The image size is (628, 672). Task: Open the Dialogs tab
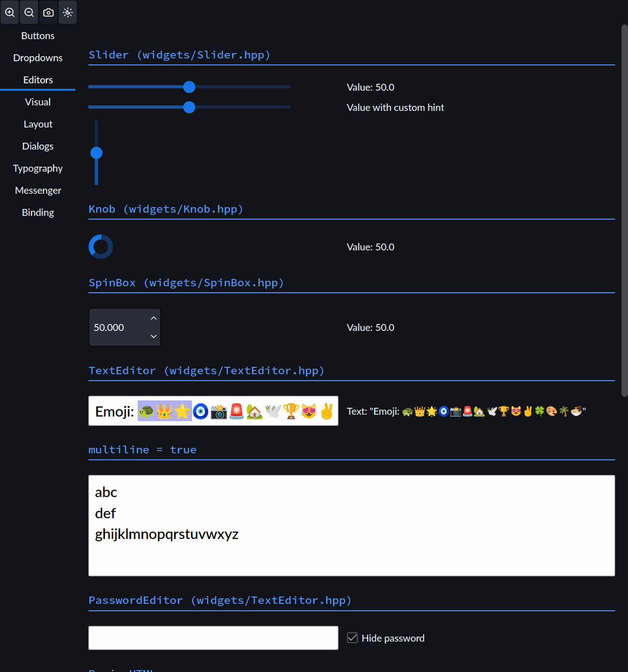coord(38,146)
